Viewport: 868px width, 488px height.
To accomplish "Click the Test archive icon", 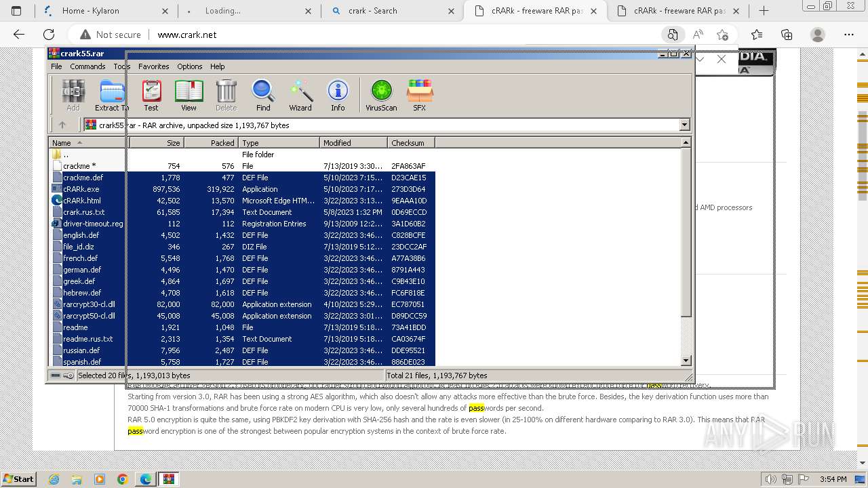I will 151,95.
